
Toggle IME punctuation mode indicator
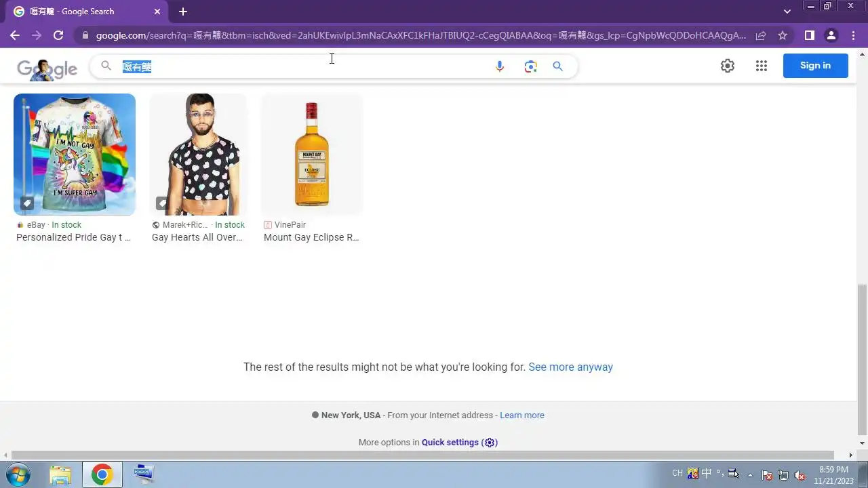tap(719, 474)
